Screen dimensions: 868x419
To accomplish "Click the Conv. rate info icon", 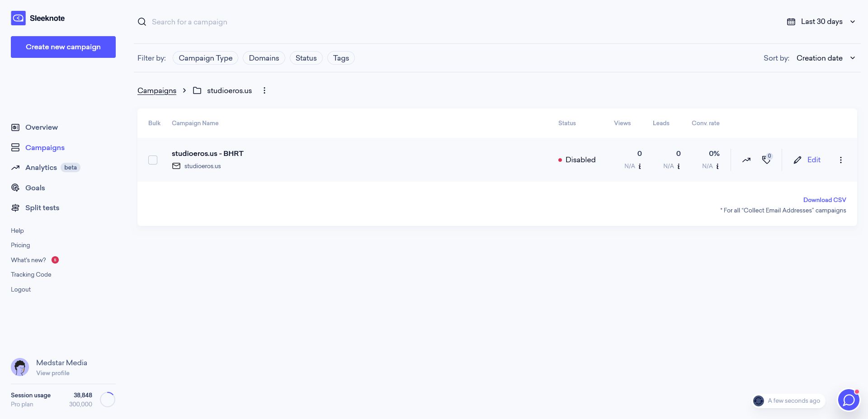I will 717,166.
